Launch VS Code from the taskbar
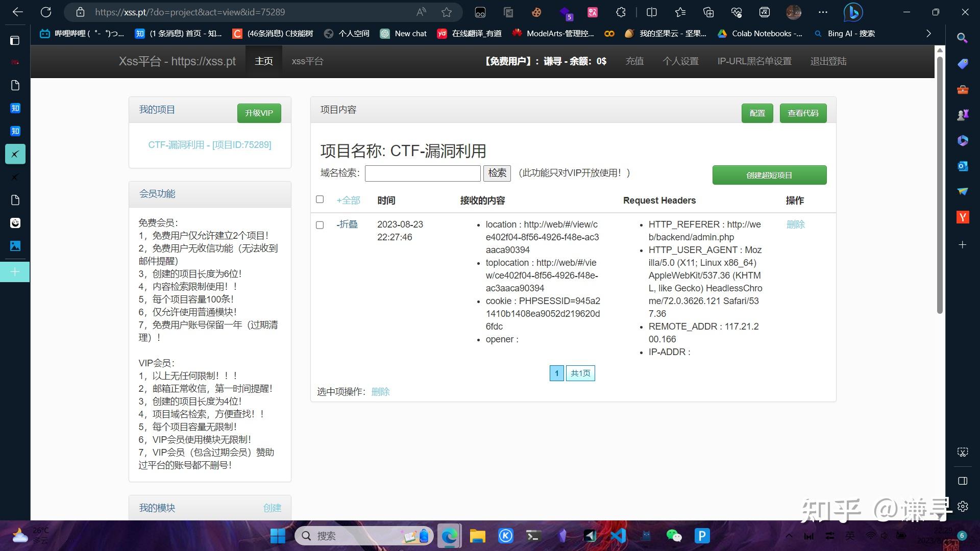Image resolution: width=980 pixels, height=551 pixels. point(618,536)
